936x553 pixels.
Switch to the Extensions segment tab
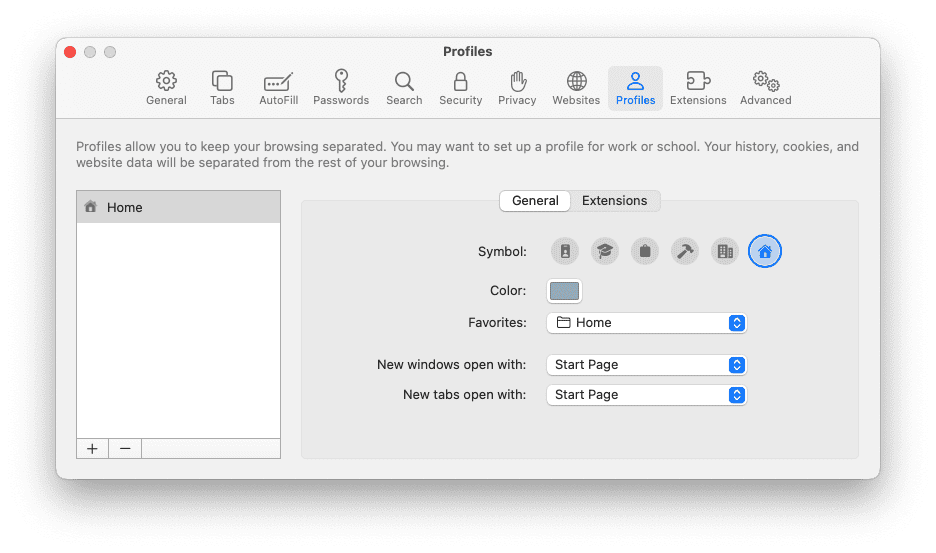point(614,201)
